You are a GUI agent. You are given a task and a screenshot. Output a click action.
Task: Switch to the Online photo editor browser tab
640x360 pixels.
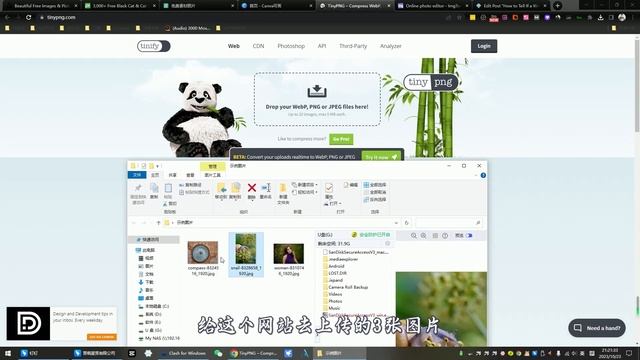click(x=433, y=6)
